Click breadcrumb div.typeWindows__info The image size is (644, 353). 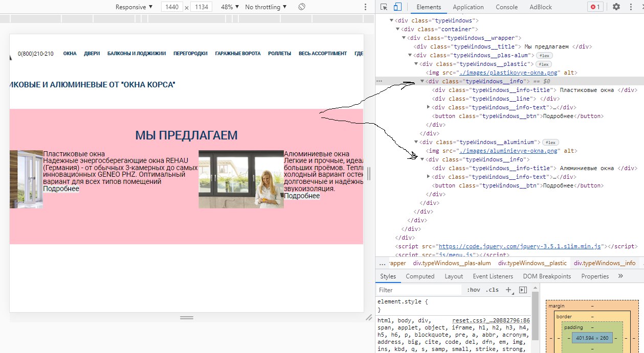[605, 263]
